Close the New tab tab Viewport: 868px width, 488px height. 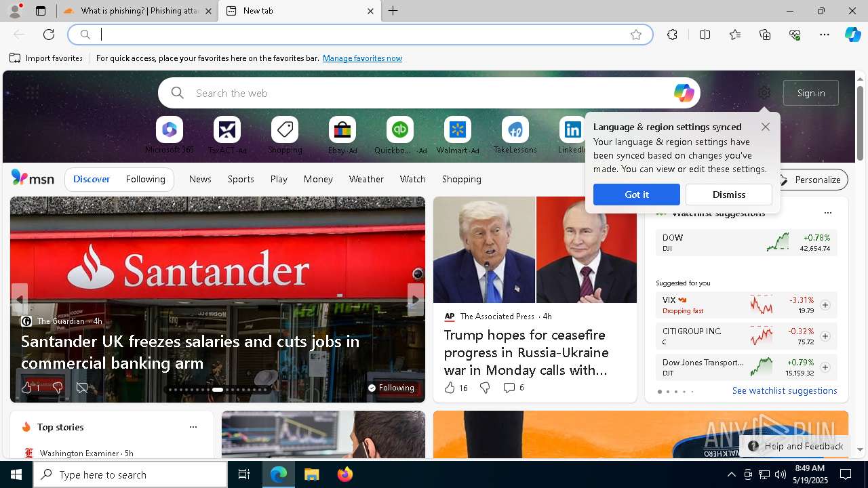point(370,11)
